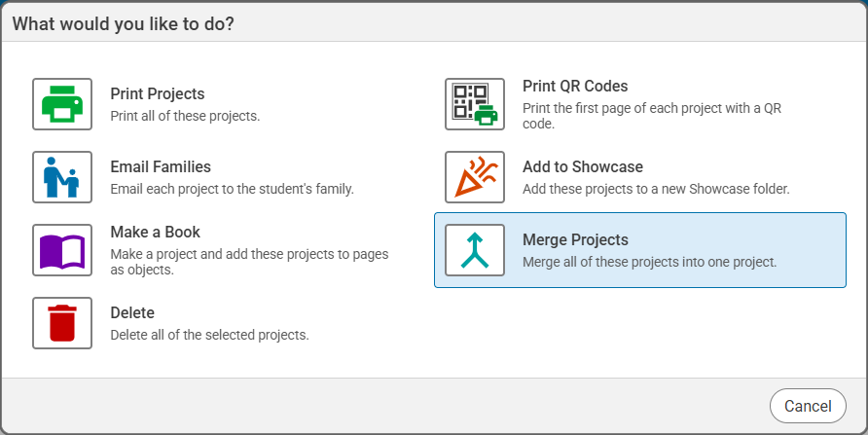The image size is (868, 435).
Task: Click "Print all of these projects" description
Action: [x=185, y=116]
